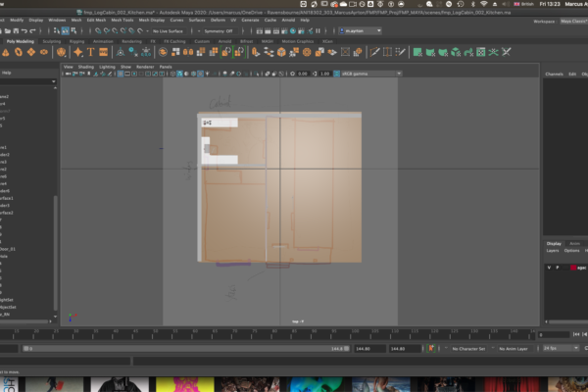This screenshot has height=392, width=588.
Task: Toggle layer playback P box
Action: [558, 268]
